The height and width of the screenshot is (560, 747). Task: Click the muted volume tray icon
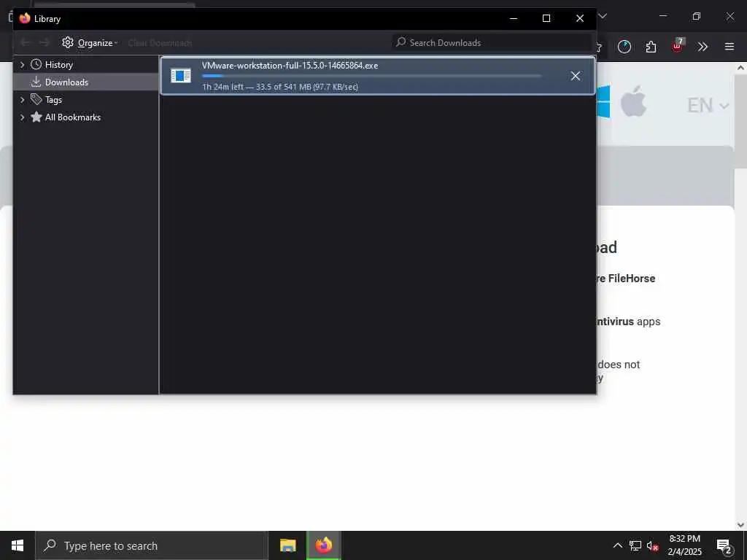(x=653, y=545)
